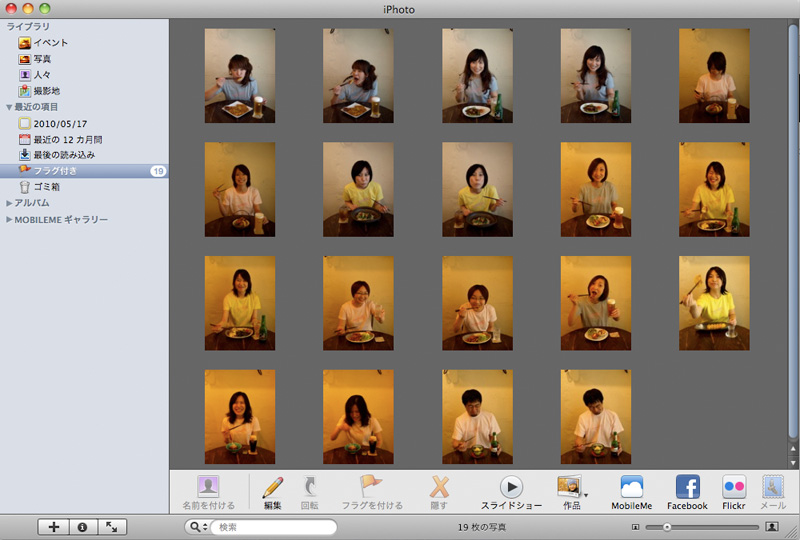Select イベント in the library sidebar
This screenshot has height=540, width=800.
click(50, 43)
